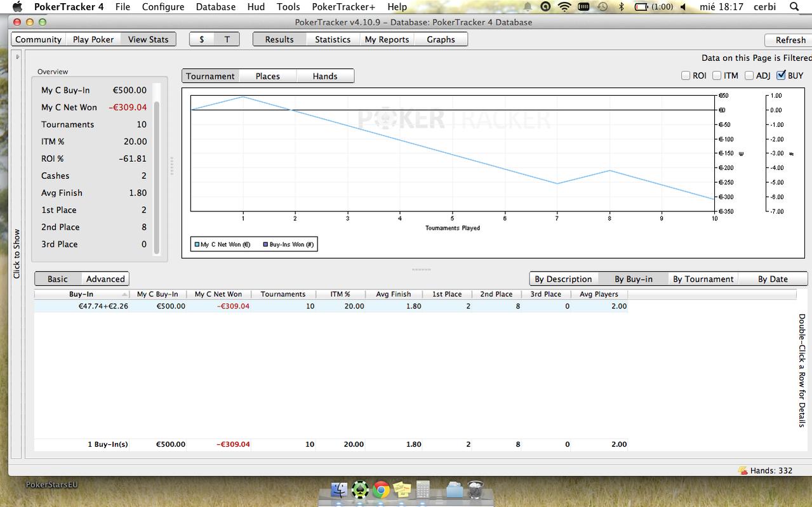The height and width of the screenshot is (507, 812).
Task: Open the Statistics tab
Action: (x=333, y=39)
